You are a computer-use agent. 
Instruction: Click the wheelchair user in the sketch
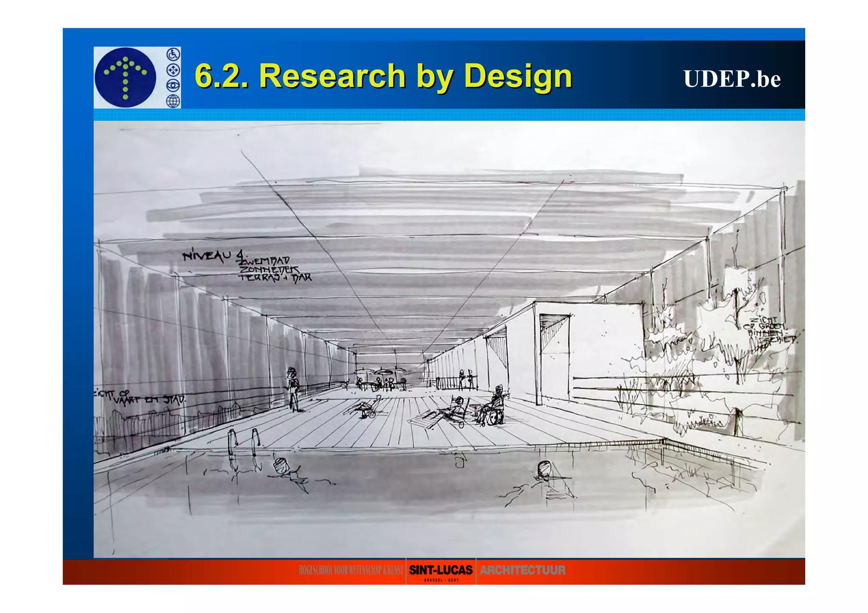pyautogui.click(x=492, y=406)
